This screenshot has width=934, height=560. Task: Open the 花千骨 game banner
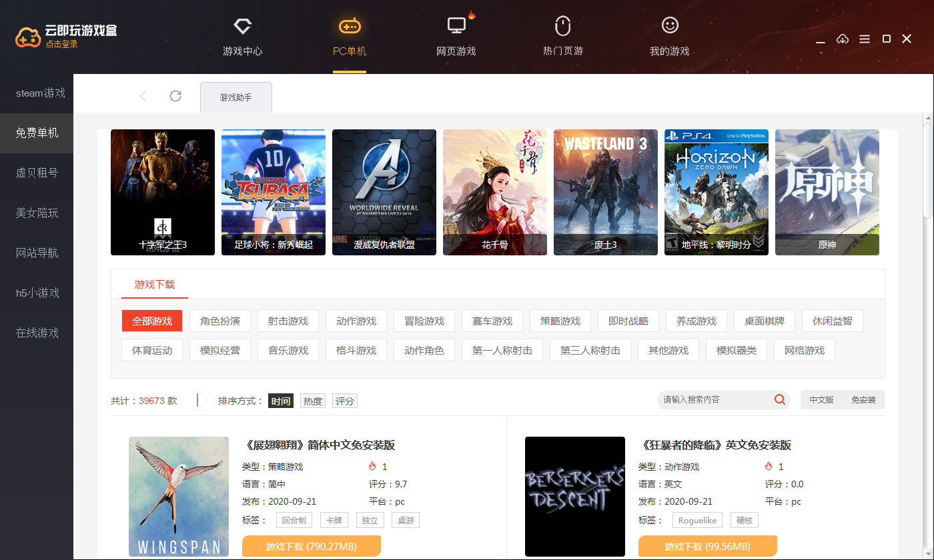(x=495, y=192)
